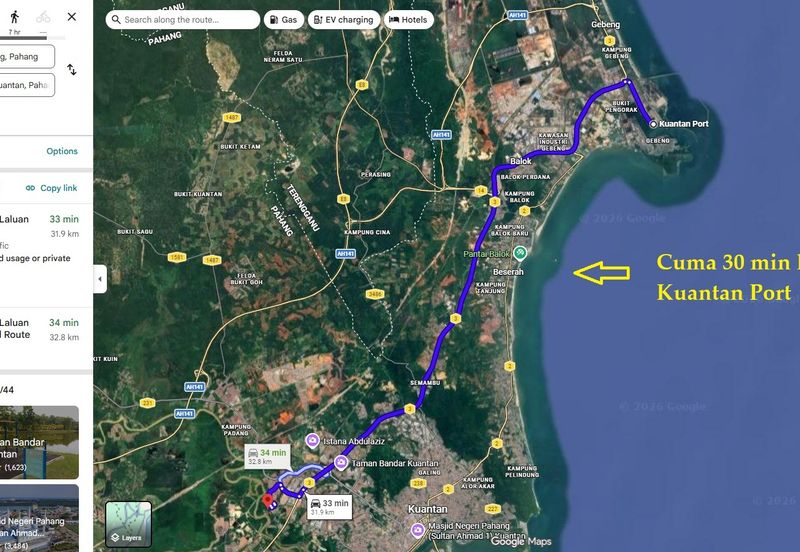The height and width of the screenshot is (552, 800).
Task: Close the directions panel
Action: pos(72,16)
